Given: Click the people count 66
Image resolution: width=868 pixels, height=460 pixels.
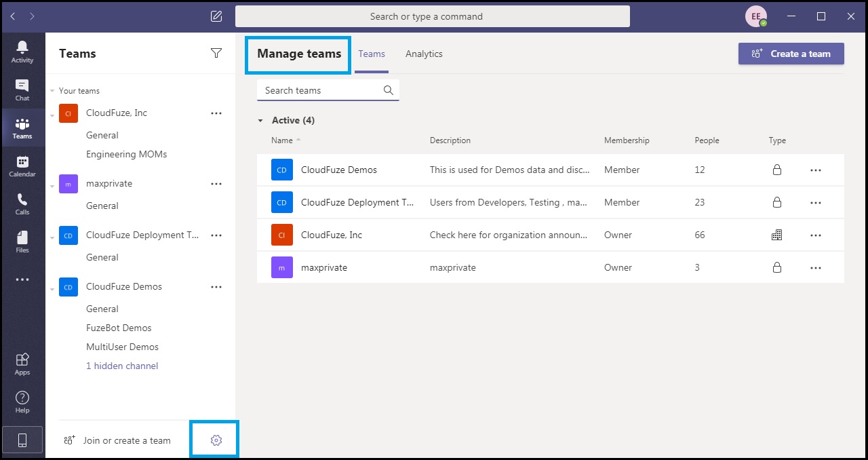Looking at the screenshot, I should (700, 235).
